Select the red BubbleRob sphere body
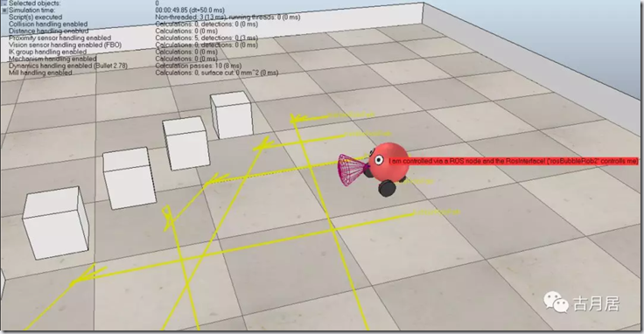The width and height of the screenshot is (644, 334). pos(388,162)
